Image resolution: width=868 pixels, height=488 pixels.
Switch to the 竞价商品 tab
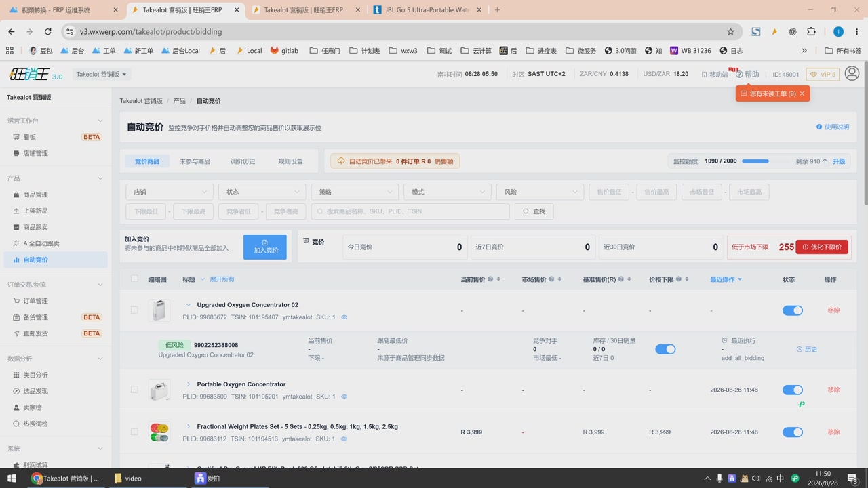coord(147,161)
